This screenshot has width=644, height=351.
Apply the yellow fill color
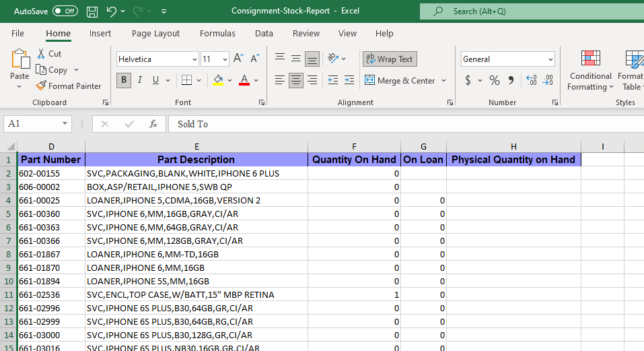[217, 80]
